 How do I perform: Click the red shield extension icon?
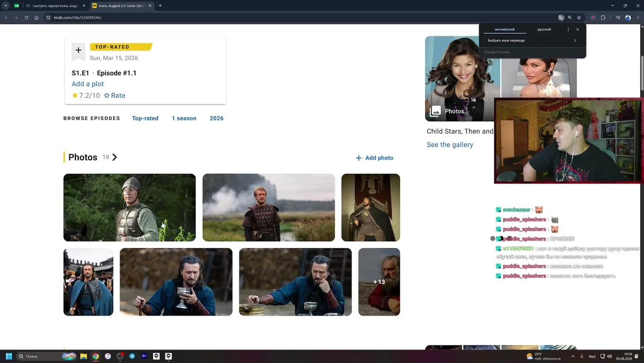[593, 18]
